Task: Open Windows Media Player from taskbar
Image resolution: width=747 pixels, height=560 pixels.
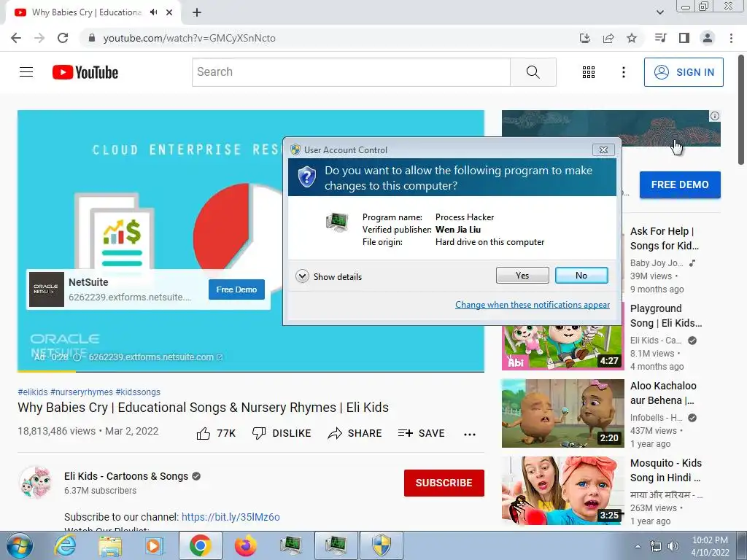Action: [155, 546]
